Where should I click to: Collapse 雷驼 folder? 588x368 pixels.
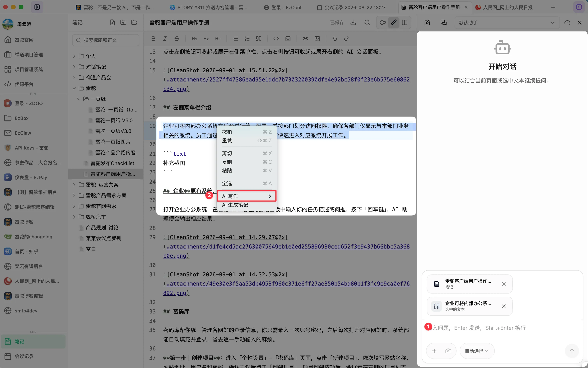[74, 88]
